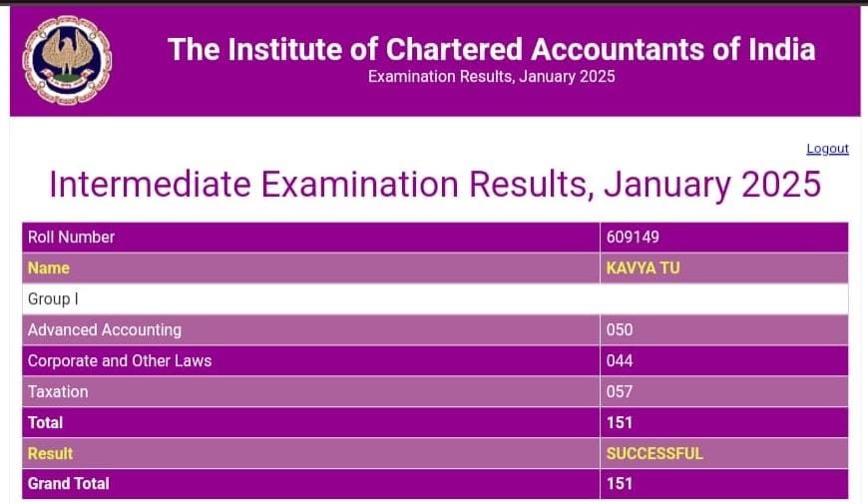Click the Name label cell

[x=49, y=267]
